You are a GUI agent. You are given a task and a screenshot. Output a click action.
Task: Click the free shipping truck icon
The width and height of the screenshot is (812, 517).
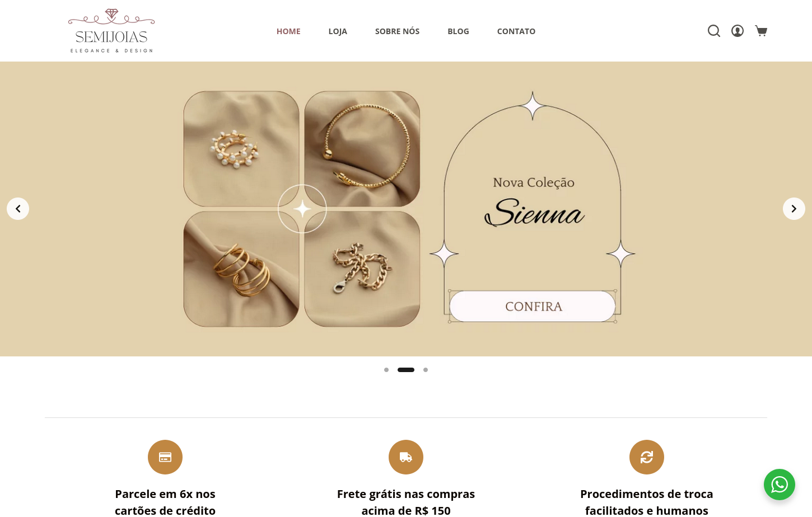(x=406, y=457)
